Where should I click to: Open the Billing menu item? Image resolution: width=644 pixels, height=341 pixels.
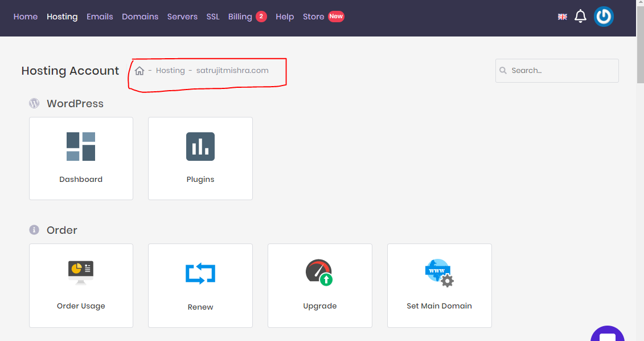pyautogui.click(x=240, y=17)
